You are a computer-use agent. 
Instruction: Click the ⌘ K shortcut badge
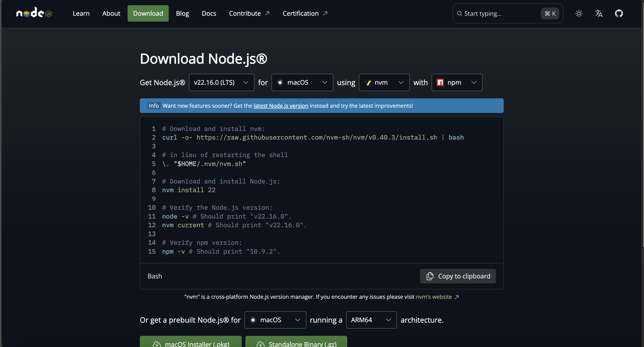point(550,13)
